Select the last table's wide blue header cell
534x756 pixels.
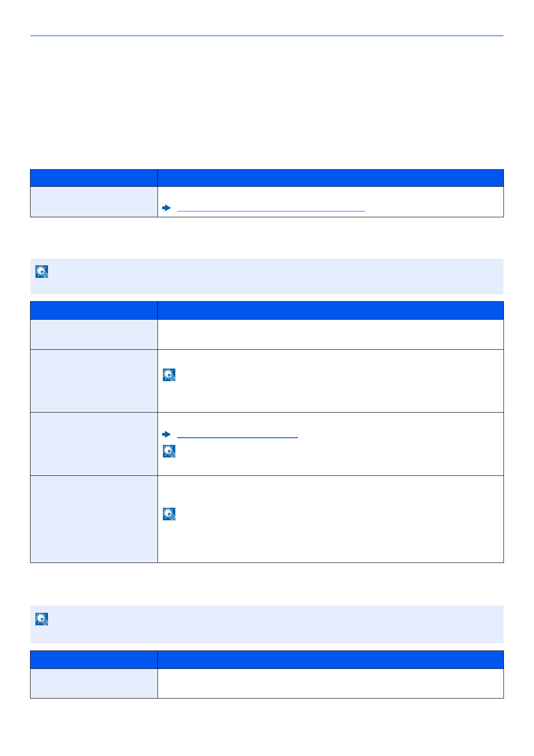pyautogui.click(x=331, y=659)
